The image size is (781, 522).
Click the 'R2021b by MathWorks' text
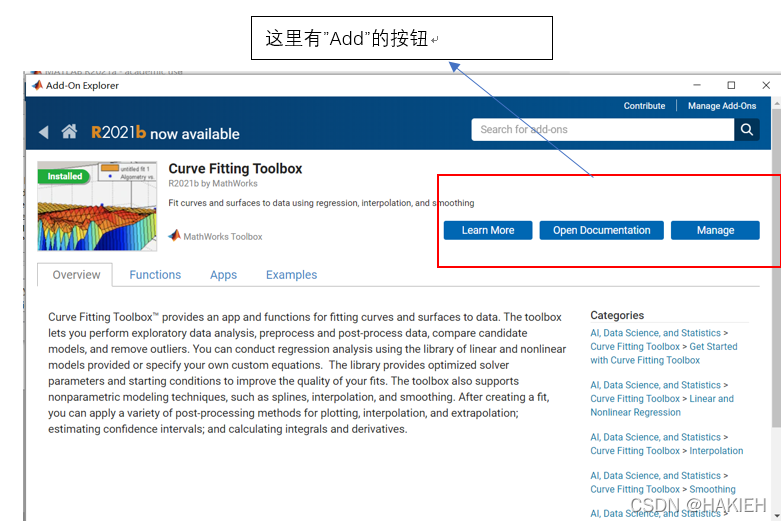coord(213,183)
